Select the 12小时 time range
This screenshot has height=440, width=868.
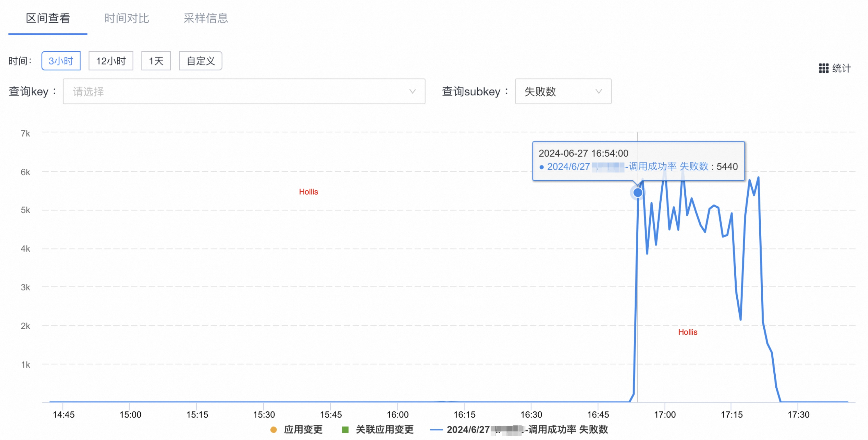[x=111, y=61]
